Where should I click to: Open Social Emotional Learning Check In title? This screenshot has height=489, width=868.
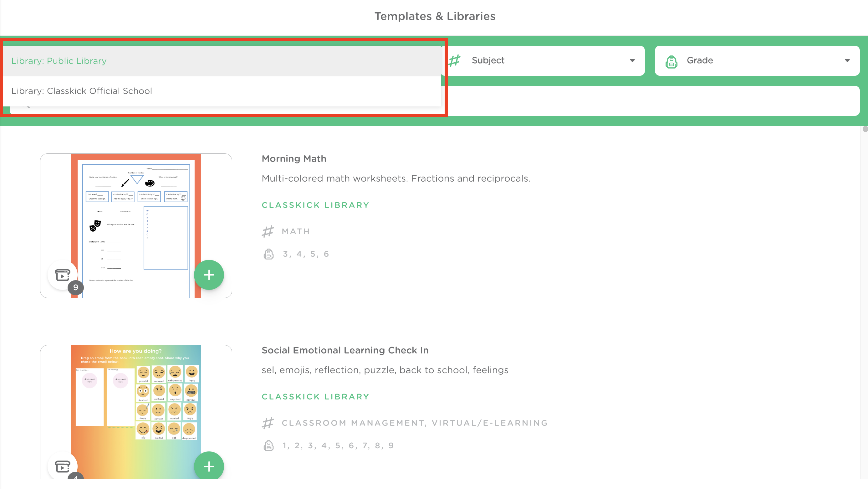coord(345,350)
